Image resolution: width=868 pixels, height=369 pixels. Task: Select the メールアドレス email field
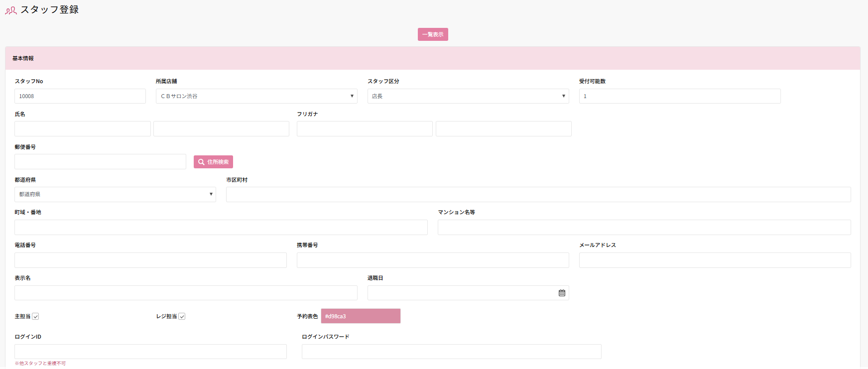[x=715, y=260]
